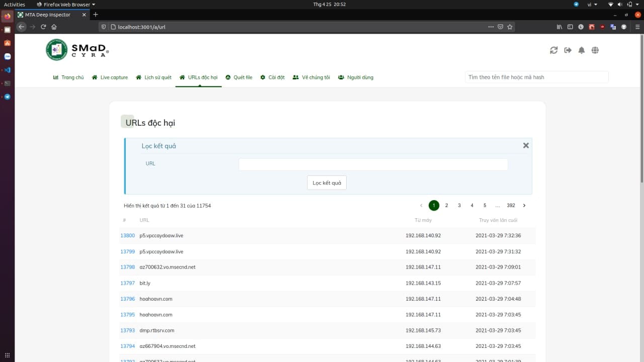Toggle the Firefox sidebar icon
Viewport: 644px width, 362px height.
coord(570,27)
